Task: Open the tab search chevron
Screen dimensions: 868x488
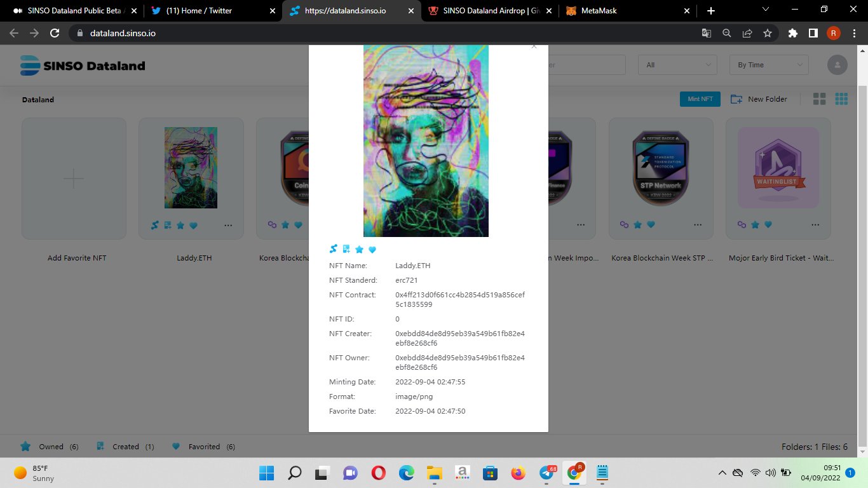Action: click(766, 10)
